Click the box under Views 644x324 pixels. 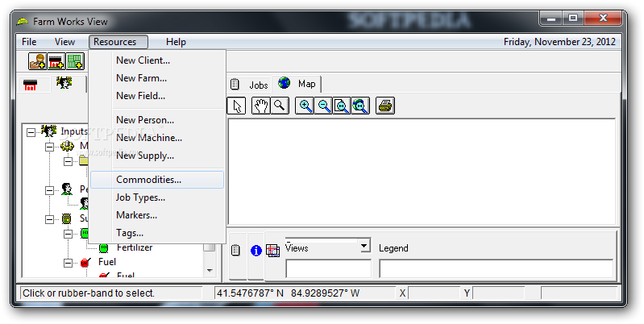click(x=328, y=269)
